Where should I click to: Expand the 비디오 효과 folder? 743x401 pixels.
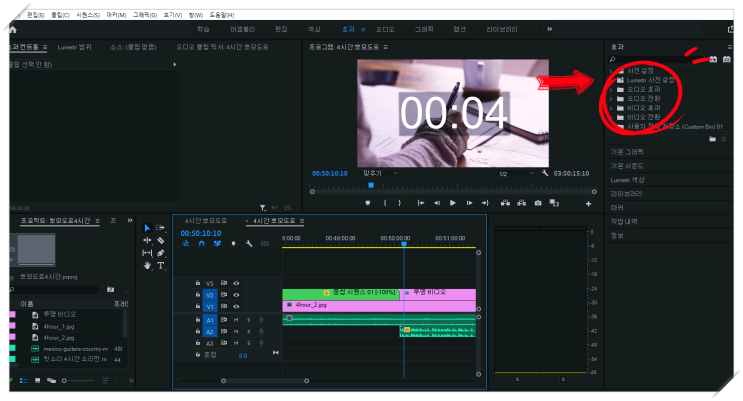coord(611,108)
